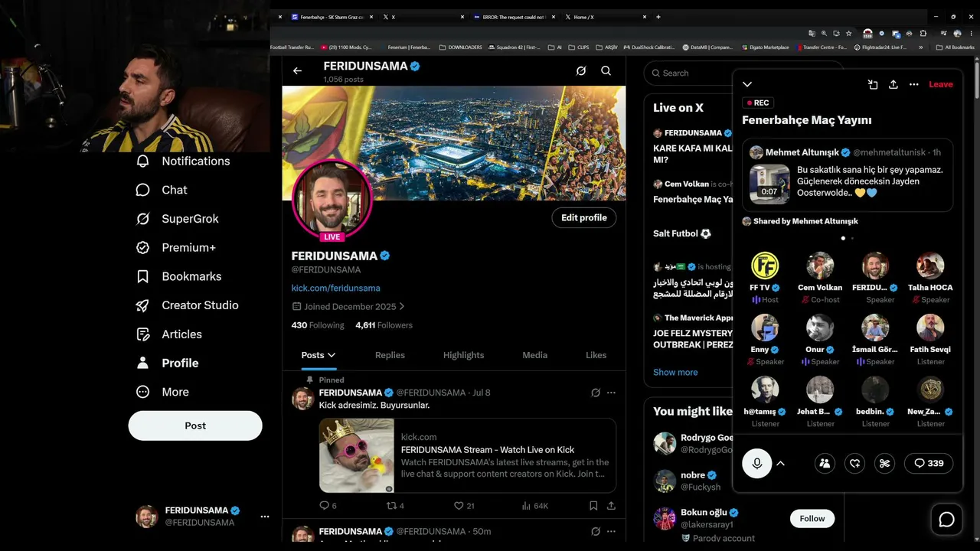This screenshot has width=980, height=551.
Task: Go back with the profile header arrow
Action: click(297, 71)
